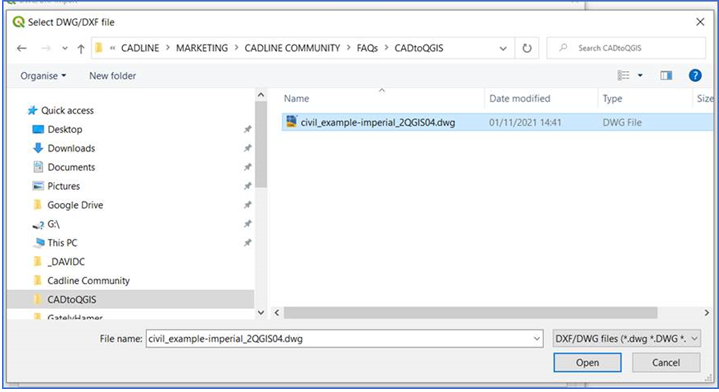
Task: Show hidden parent folders chevron in path
Action: [x=112, y=48]
